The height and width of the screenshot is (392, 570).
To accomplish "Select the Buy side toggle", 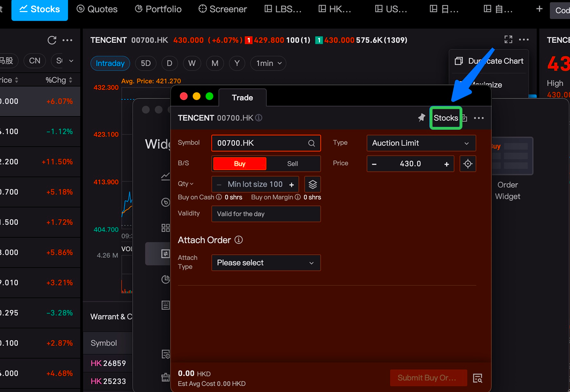I will [x=239, y=164].
